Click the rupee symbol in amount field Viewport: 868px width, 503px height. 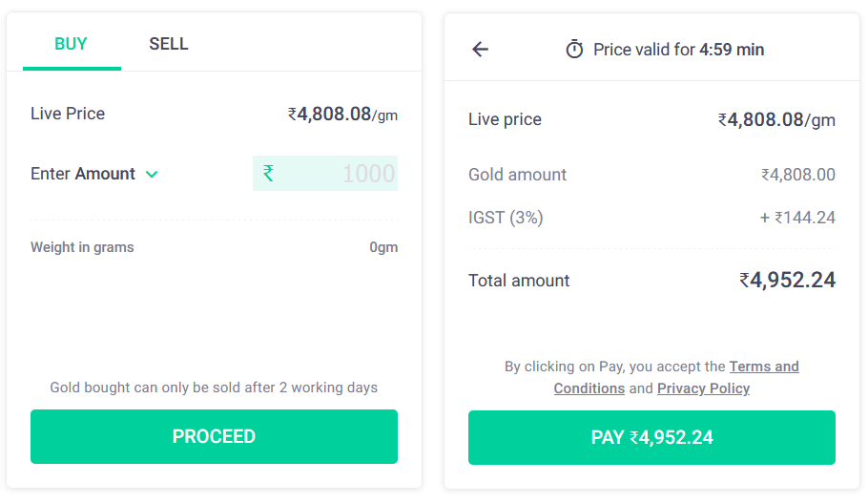tap(269, 173)
